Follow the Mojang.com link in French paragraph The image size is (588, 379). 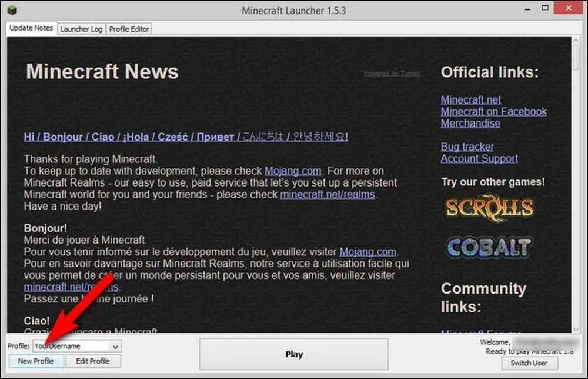(368, 252)
